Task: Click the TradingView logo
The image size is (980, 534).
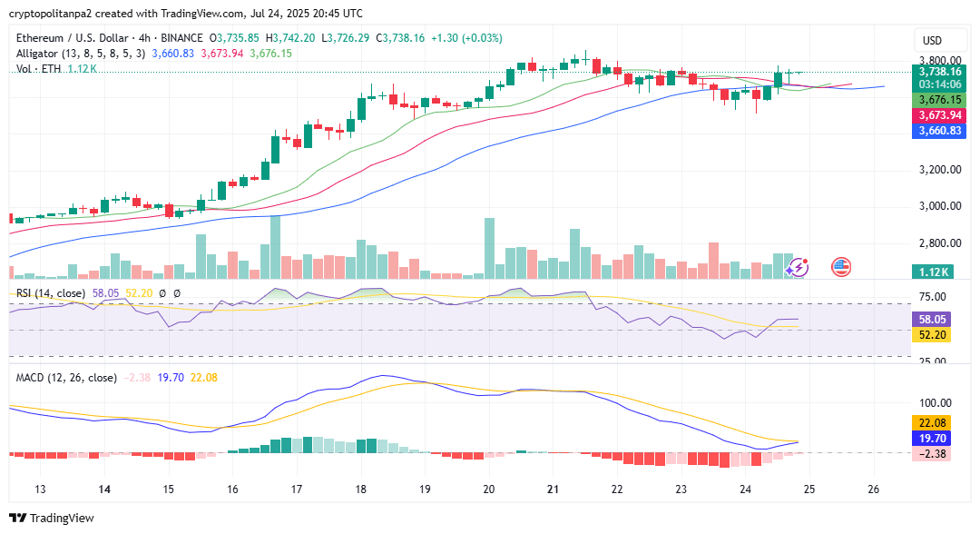Action: (52, 519)
